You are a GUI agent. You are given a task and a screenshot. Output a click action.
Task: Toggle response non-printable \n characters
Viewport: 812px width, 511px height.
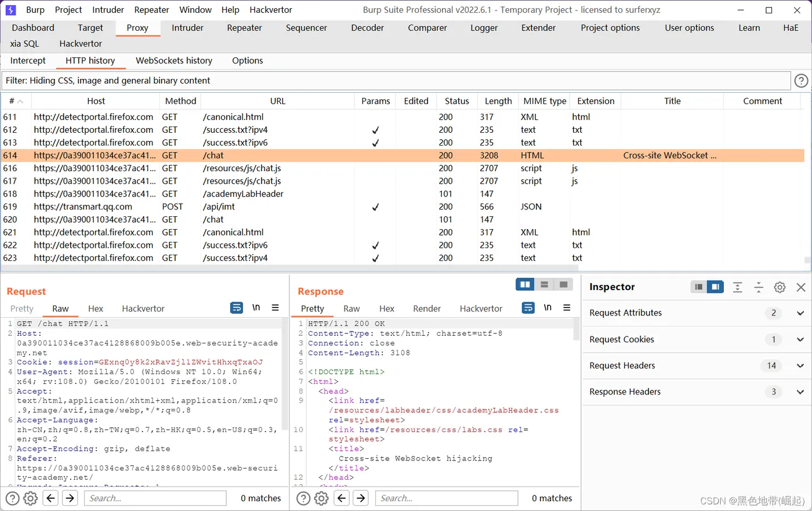pyautogui.click(x=548, y=308)
